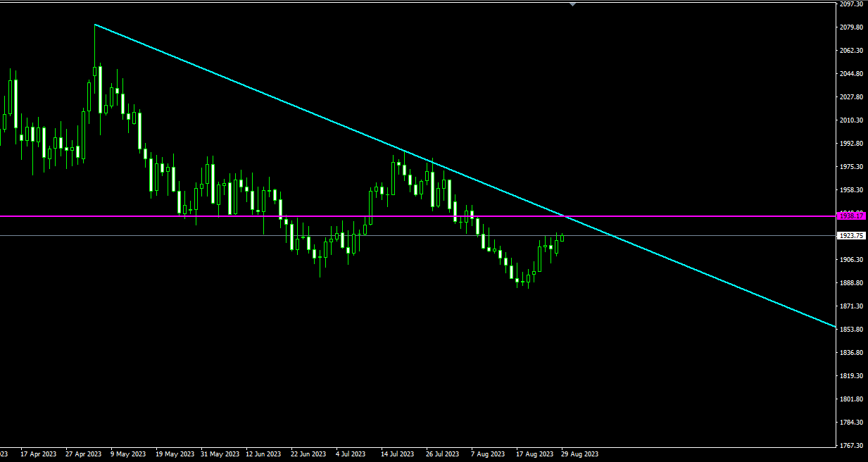The width and height of the screenshot is (868, 462).
Task: Click the trendline start anchor at the May peak
Action: click(94, 25)
